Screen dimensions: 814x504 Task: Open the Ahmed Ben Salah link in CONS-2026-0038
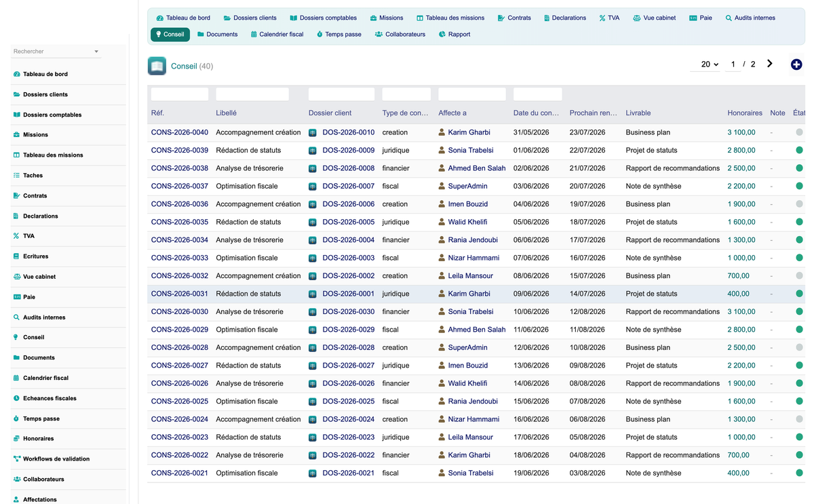point(477,168)
